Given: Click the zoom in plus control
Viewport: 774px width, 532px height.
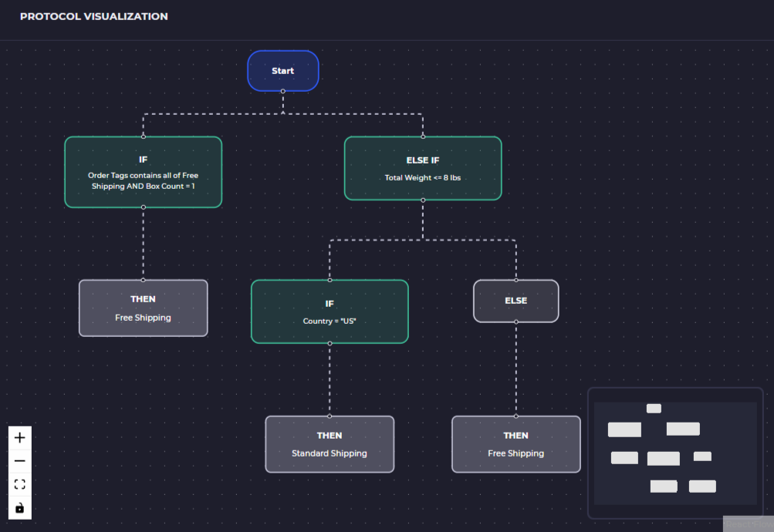Looking at the screenshot, I should (x=19, y=437).
